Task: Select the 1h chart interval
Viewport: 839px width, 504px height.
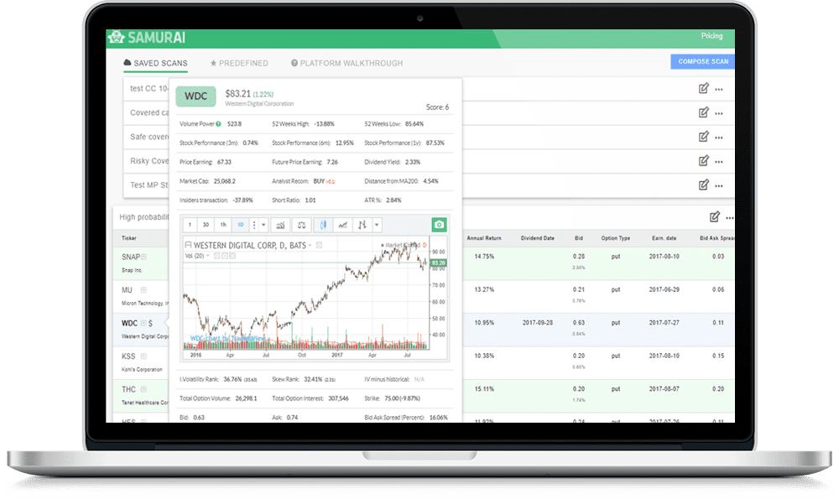Action: (x=223, y=225)
